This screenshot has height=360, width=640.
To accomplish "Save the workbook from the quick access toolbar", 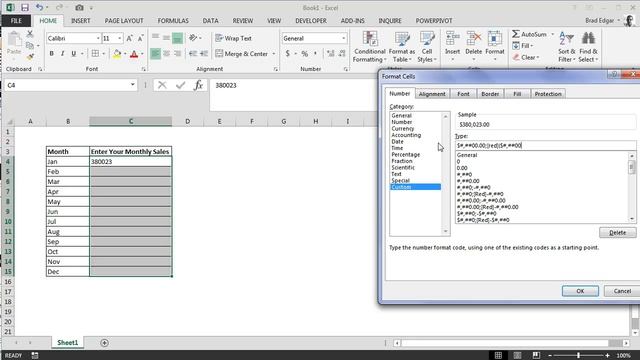I will coord(25,8).
